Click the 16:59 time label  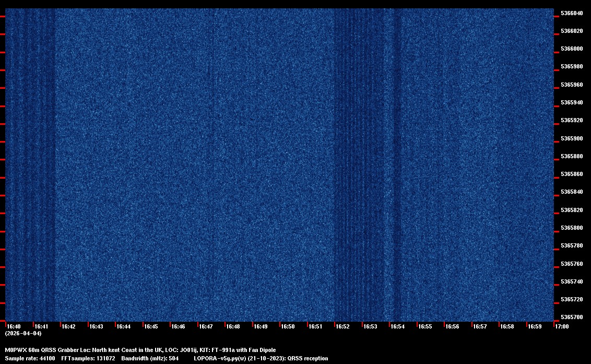535,326
